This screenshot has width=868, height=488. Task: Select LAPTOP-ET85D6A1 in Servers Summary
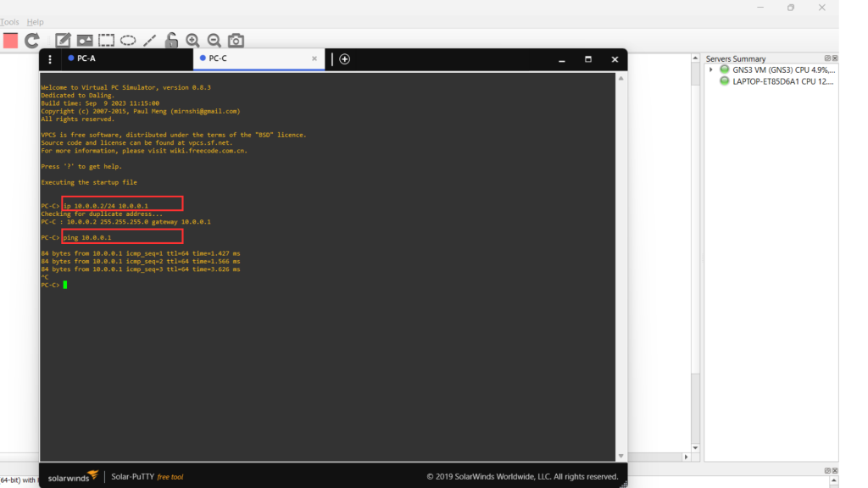(x=782, y=81)
